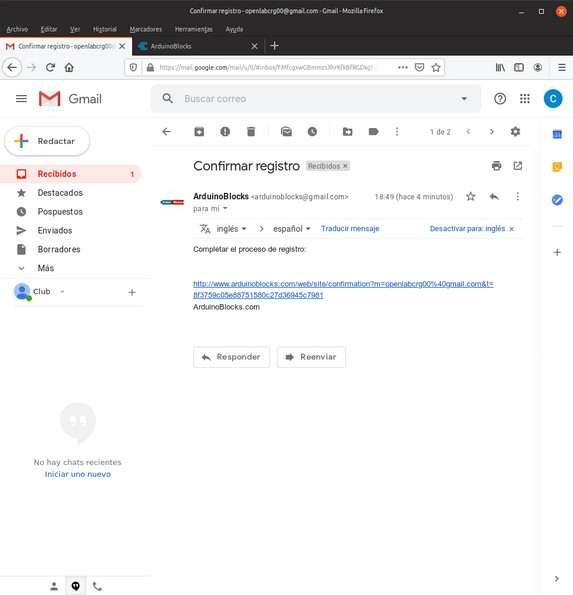Screen dimensions: 573x595
Task: Open the labels icon in the toolbar
Action: coord(373,132)
